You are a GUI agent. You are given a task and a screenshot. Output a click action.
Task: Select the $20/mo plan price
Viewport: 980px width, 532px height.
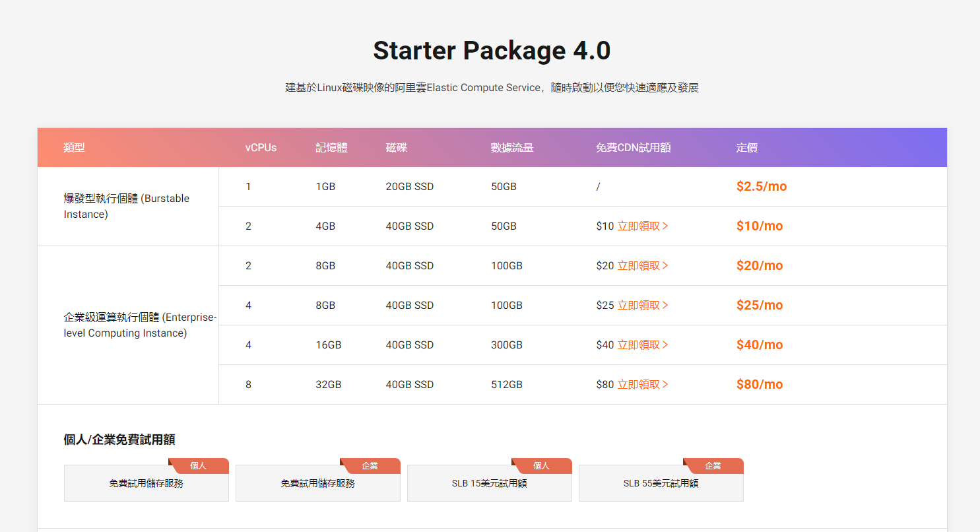(x=759, y=266)
